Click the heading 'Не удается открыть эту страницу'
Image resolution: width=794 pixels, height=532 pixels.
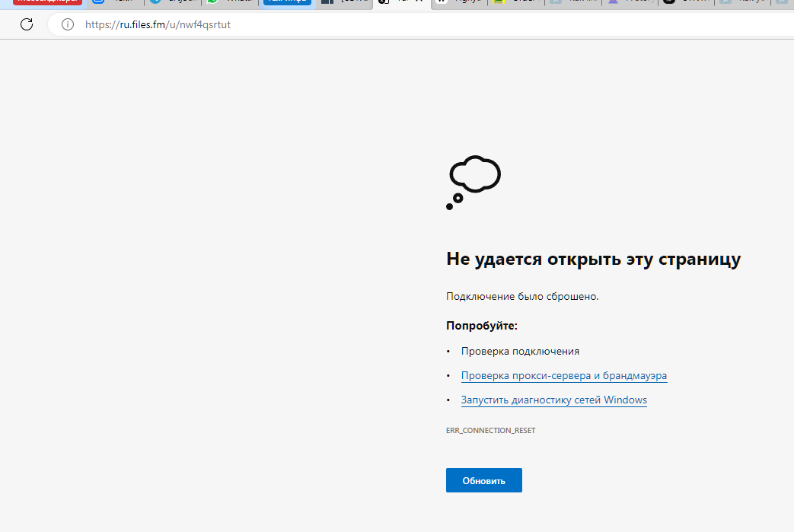click(x=594, y=259)
